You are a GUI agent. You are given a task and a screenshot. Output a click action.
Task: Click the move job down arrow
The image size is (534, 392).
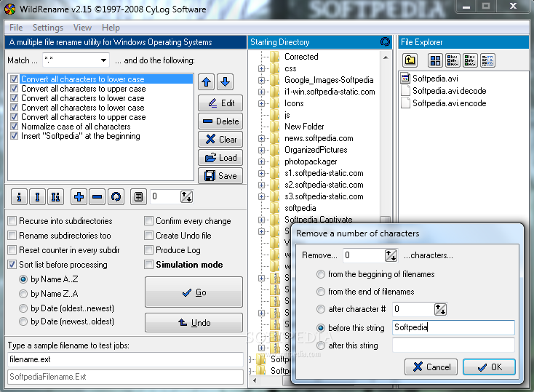click(225, 81)
